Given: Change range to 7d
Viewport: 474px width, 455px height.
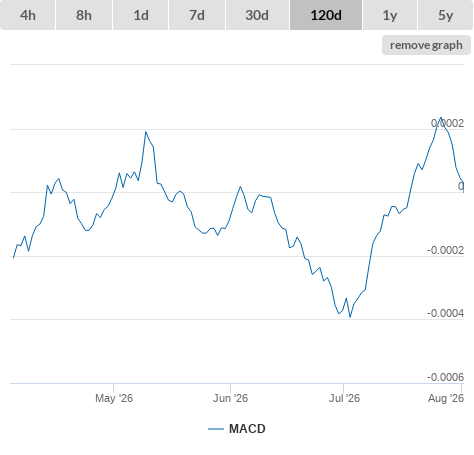Looking at the screenshot, I should (x=197, y=15).
